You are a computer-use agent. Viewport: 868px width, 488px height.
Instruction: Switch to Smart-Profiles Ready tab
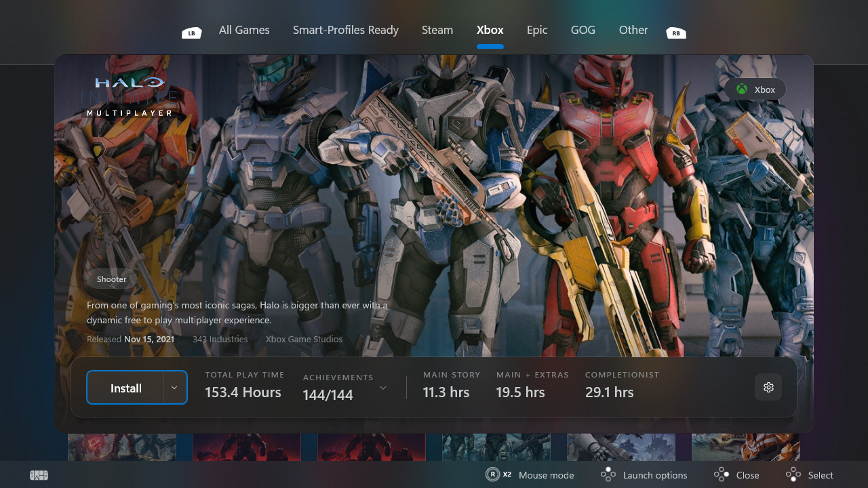coord(346,30)
